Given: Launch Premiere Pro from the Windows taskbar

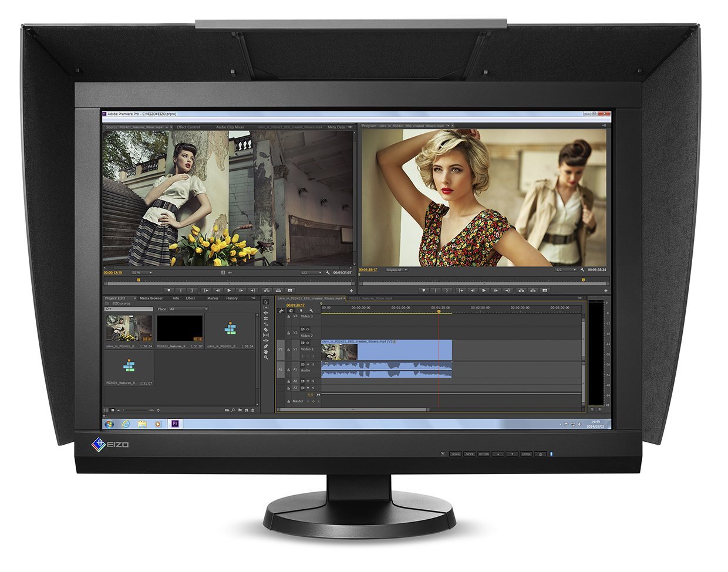Looking at the screenshot, I should 175,423.
